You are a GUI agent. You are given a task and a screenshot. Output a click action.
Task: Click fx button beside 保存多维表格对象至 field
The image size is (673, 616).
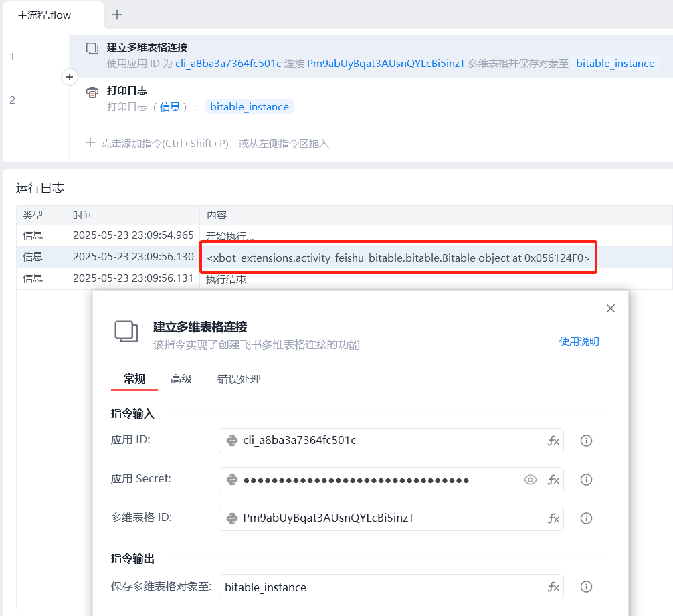point(553,587)
